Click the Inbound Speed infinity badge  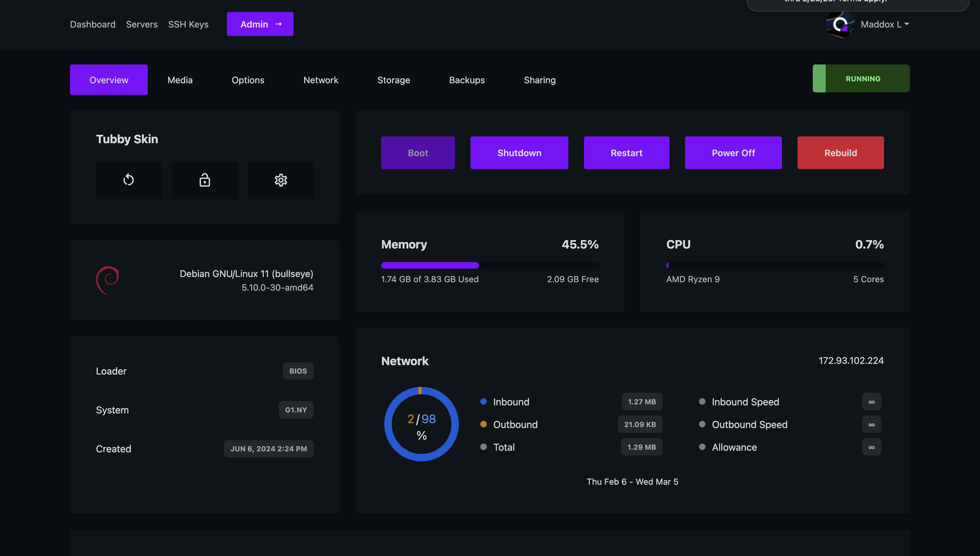(x=871, y=402)
